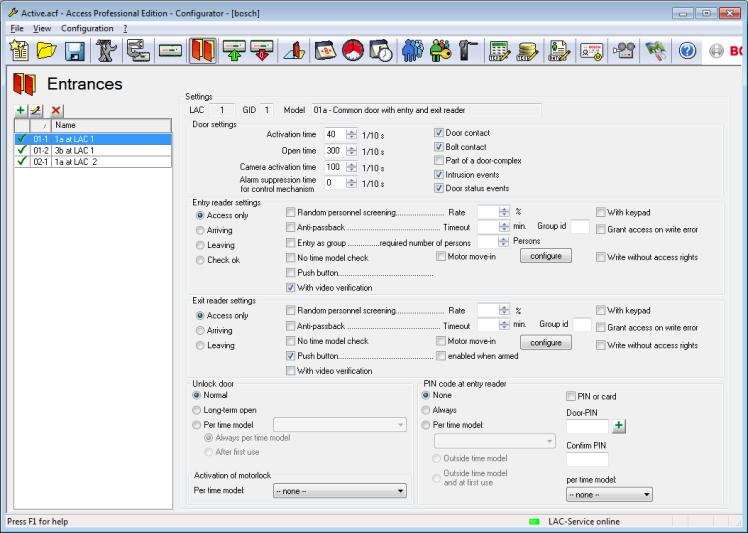748x533 pixels.
Task: Toggle Door status events checkbox
Action: pos(439,188)
